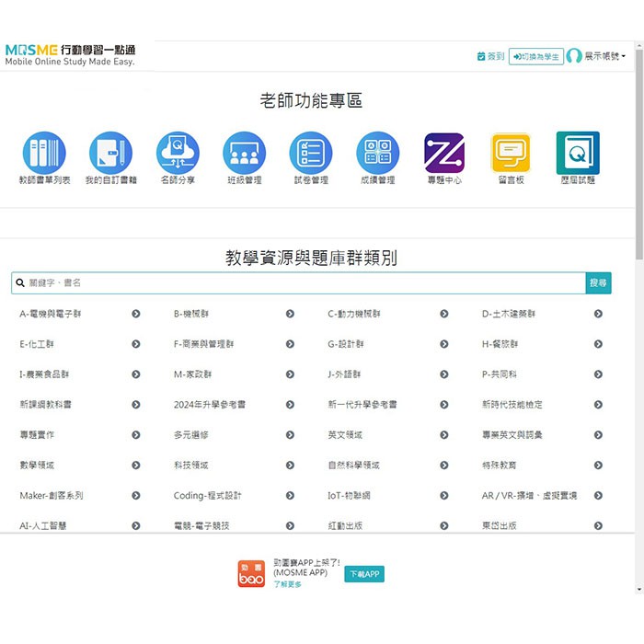Click the MOSME logo

(x=70, y=54)
